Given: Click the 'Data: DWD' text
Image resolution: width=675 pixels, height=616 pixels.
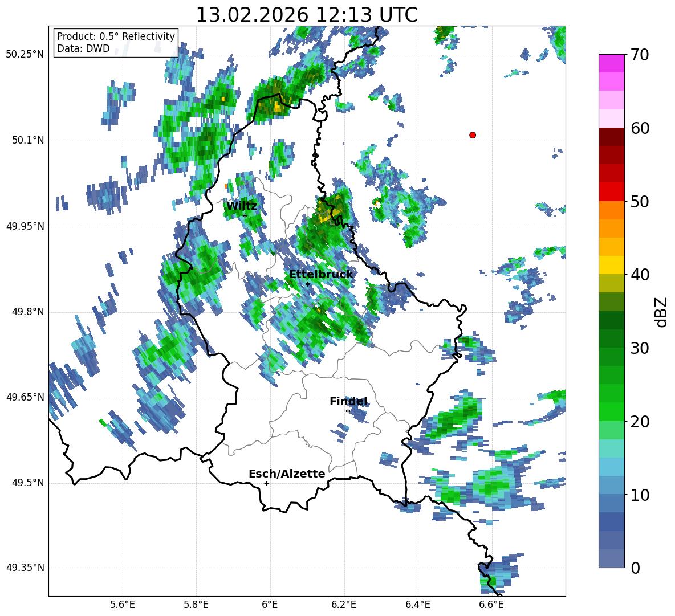Looking at the screenshot, I should pos(83,48).
